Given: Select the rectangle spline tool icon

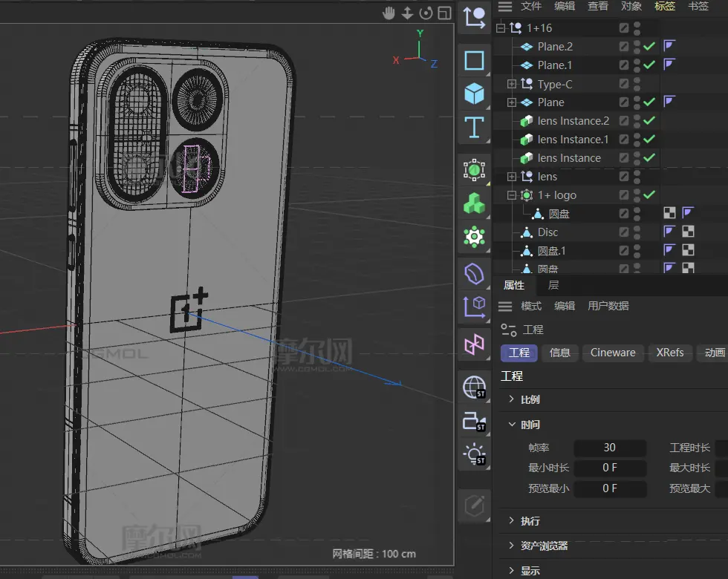Looking at the screenshot, I should tap(474, 61).
